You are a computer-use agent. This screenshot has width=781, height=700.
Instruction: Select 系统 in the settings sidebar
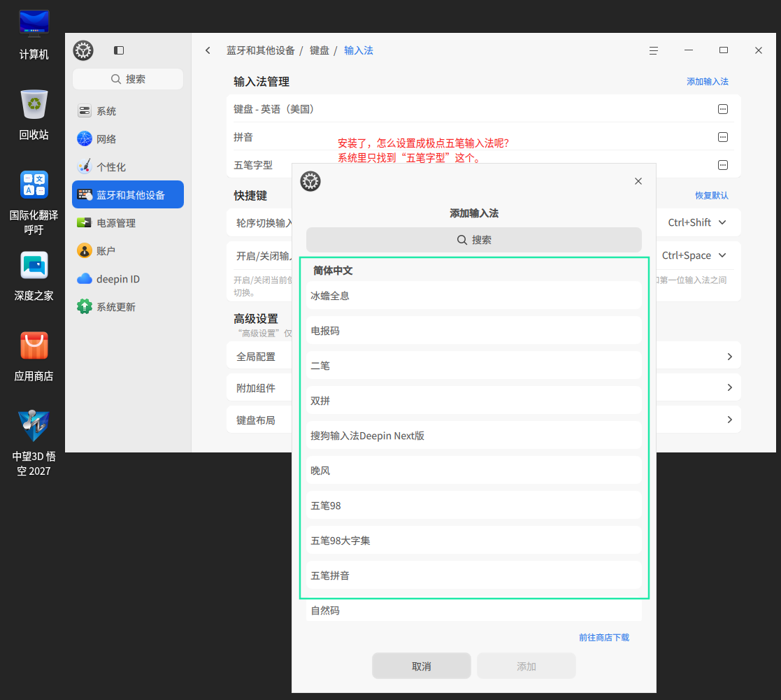128,111
